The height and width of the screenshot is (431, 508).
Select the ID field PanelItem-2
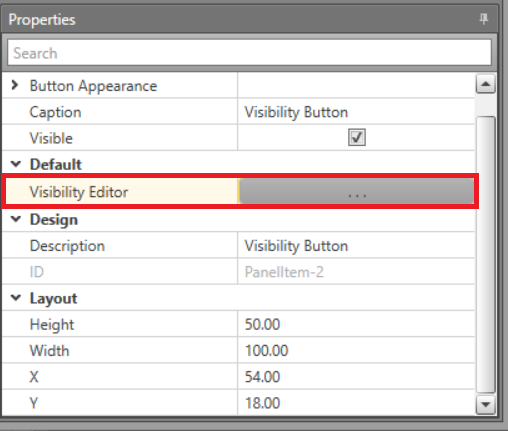356,272
